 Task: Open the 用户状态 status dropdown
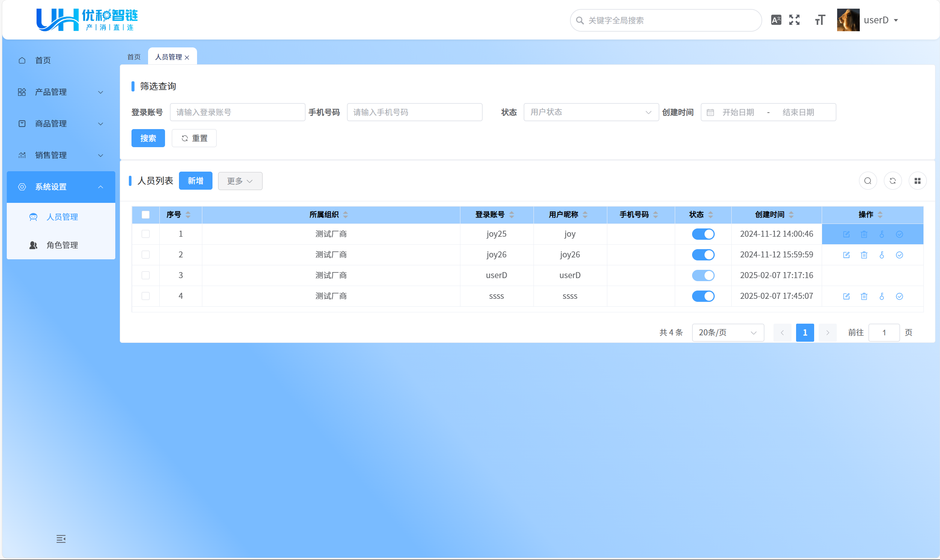591,112
